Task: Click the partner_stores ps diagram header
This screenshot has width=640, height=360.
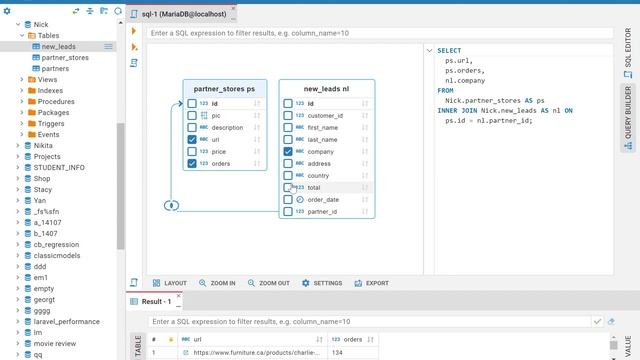Action: click(x=224, y=89)
